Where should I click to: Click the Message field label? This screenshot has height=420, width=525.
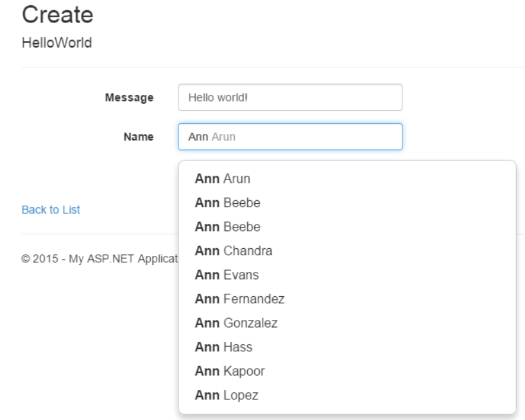tap(129, 97)
